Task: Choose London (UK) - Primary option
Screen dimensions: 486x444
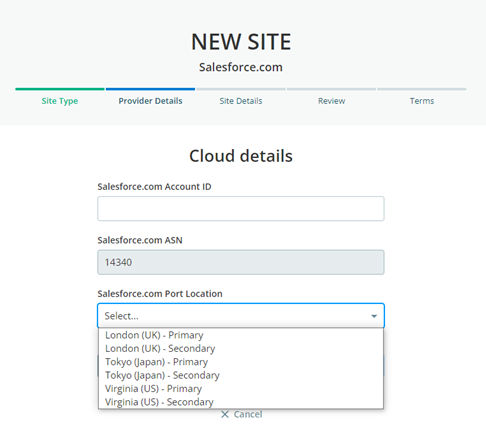Action: pyautogui.click(x=241, y=335)
